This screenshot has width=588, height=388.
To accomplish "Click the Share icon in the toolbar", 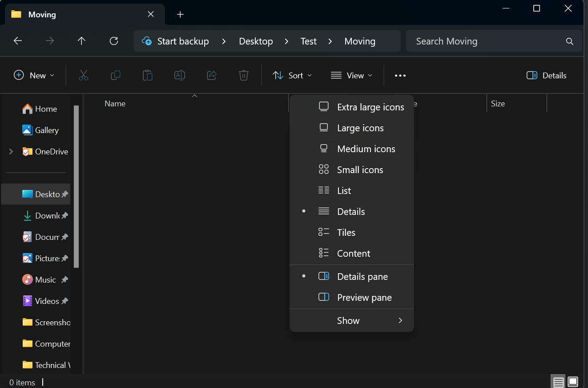I will click(212, 76).
